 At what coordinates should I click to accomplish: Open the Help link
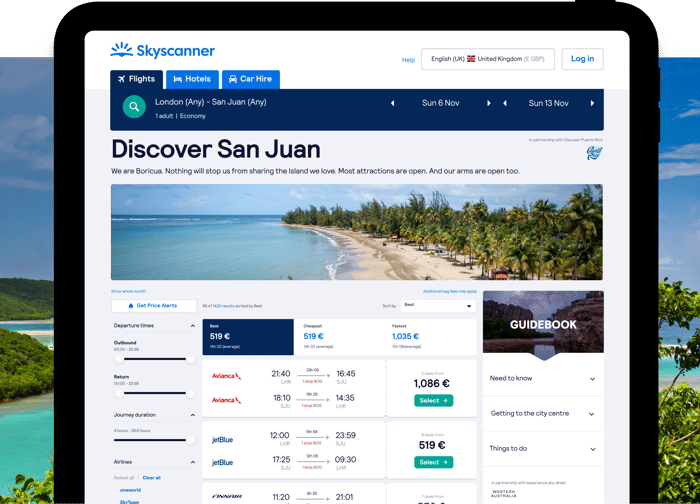point(408,60)
